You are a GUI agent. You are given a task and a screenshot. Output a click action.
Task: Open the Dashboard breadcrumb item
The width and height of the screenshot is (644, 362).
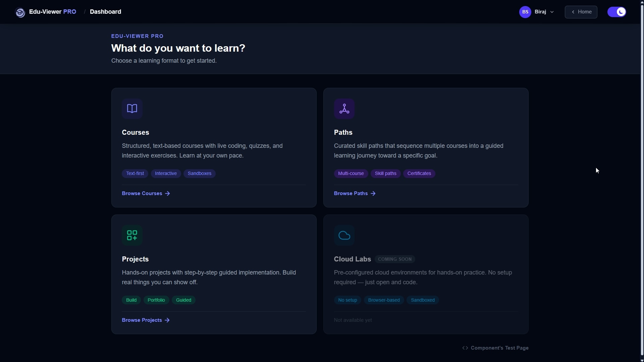pyautogui.click(x=105, y=12)
